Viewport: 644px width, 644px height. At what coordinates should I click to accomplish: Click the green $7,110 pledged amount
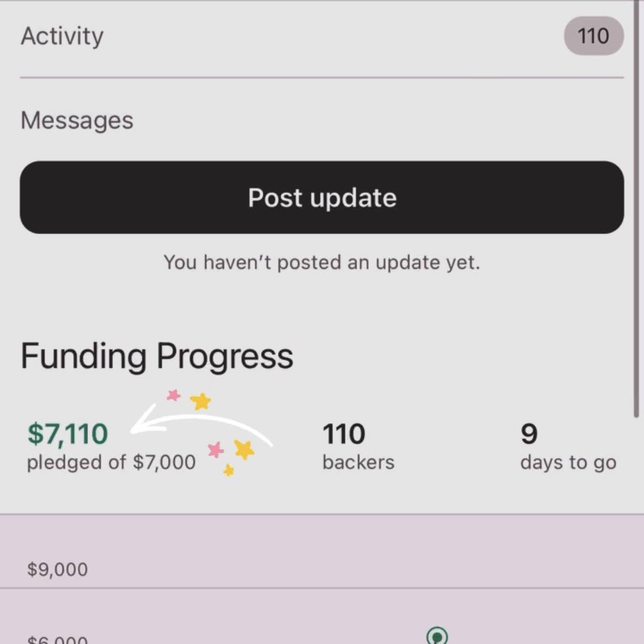coord(68,434)
